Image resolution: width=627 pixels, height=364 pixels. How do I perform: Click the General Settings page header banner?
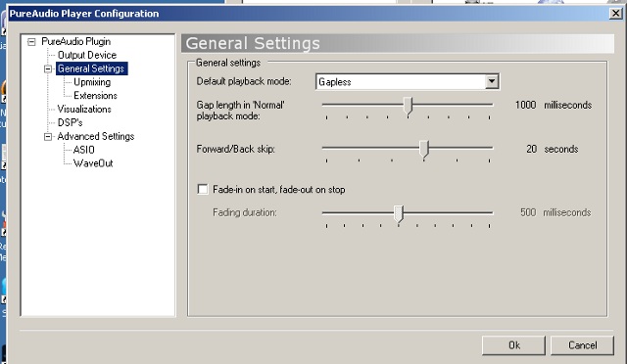pyautogui.click(x=398, y=43)
